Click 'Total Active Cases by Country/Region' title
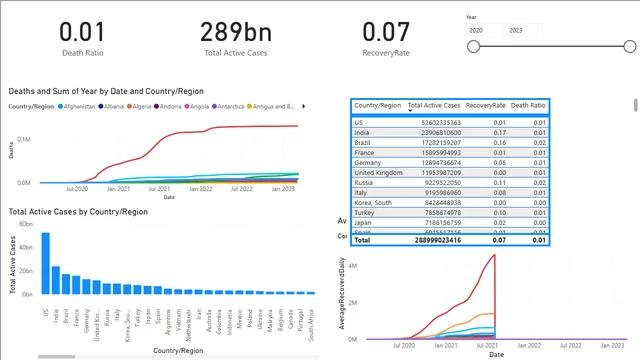Viewport: 640px width, 360px height. tap(78, 211)
